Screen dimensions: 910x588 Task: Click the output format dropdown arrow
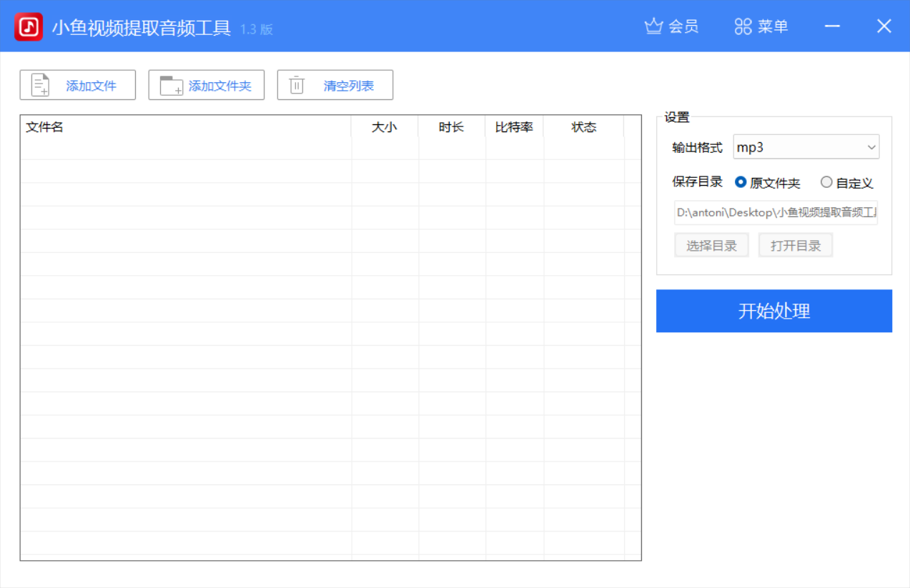tap(871, 147)
